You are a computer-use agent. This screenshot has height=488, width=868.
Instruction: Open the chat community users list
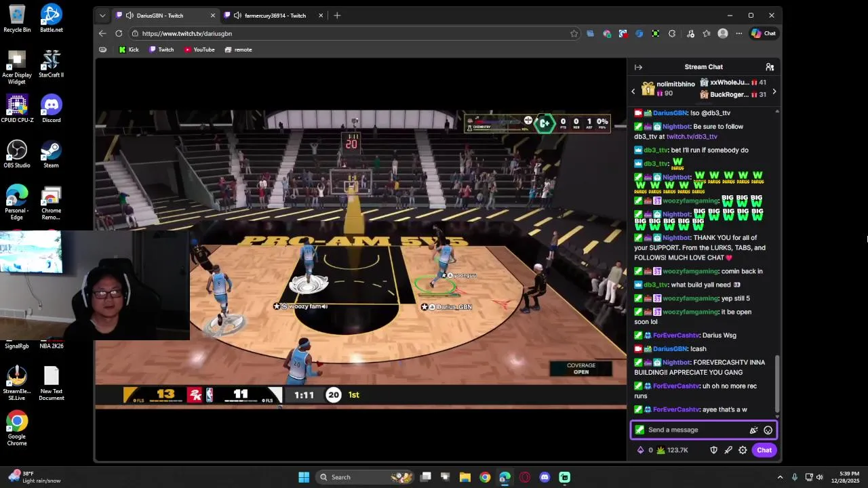pos(770,67)
